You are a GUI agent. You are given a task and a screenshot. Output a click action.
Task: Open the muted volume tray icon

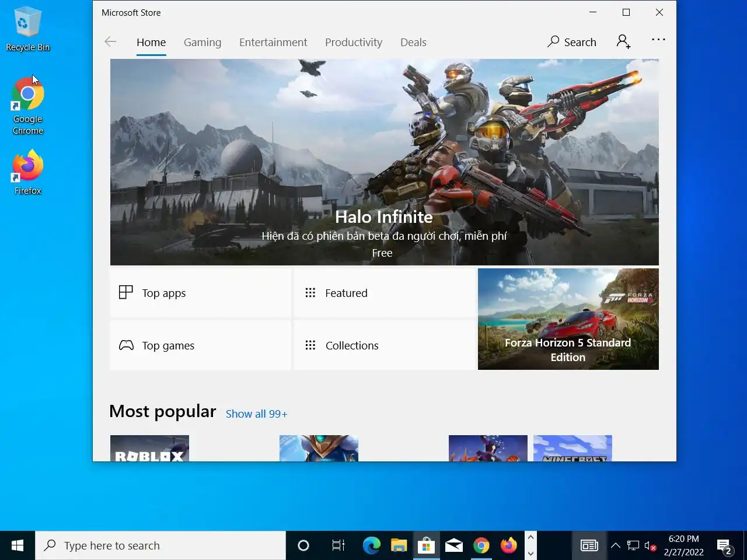[651, 546]
